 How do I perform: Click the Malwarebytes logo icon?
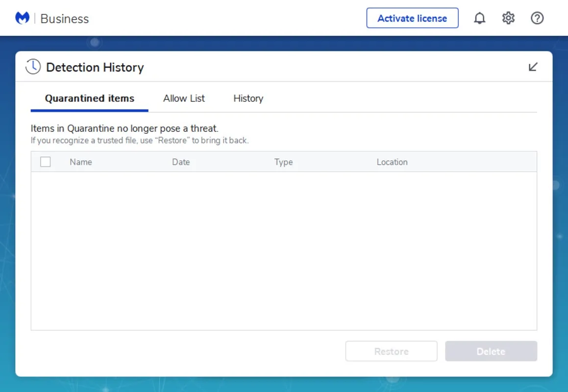coord(22,18)
